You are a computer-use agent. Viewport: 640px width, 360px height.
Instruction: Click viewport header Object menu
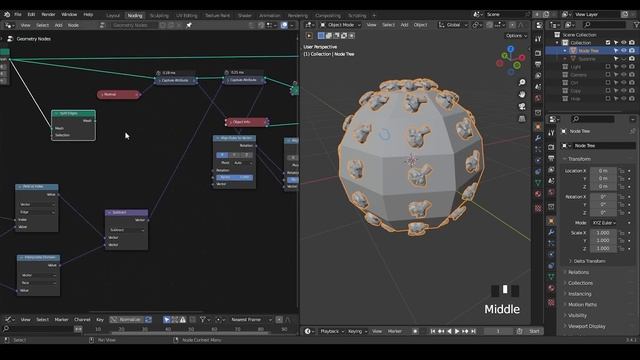(x=420, y=25)
